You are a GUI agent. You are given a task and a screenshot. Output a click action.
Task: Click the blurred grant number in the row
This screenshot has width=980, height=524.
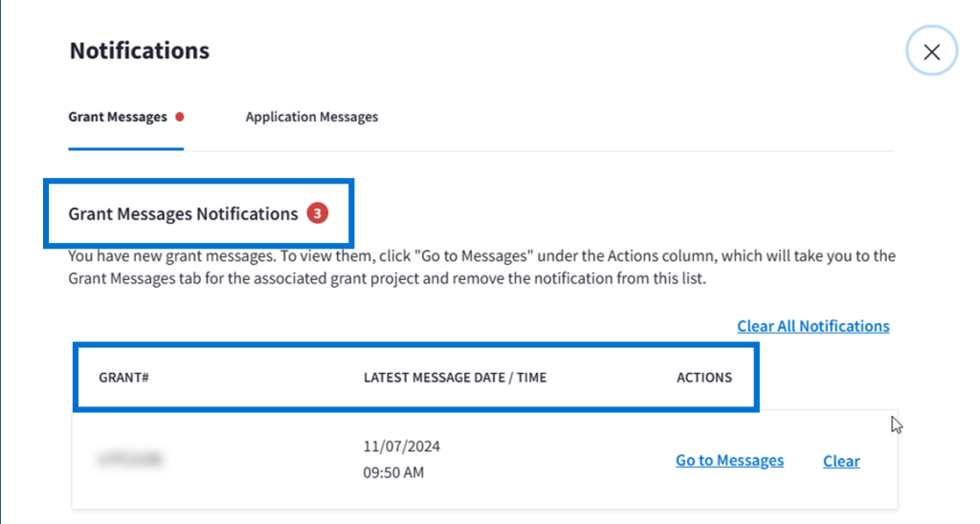tap(129, 461)
